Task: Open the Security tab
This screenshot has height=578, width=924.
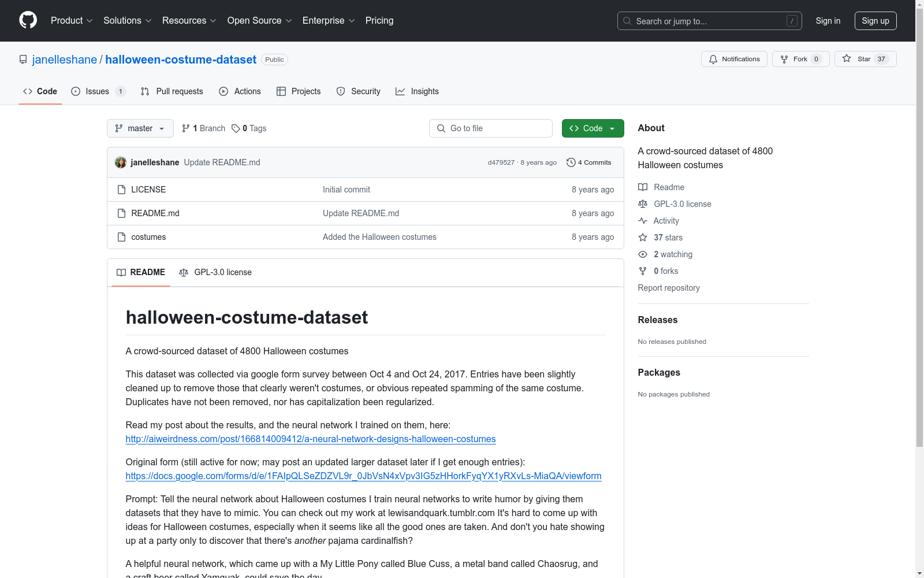Action: click(x=359, y=91)
